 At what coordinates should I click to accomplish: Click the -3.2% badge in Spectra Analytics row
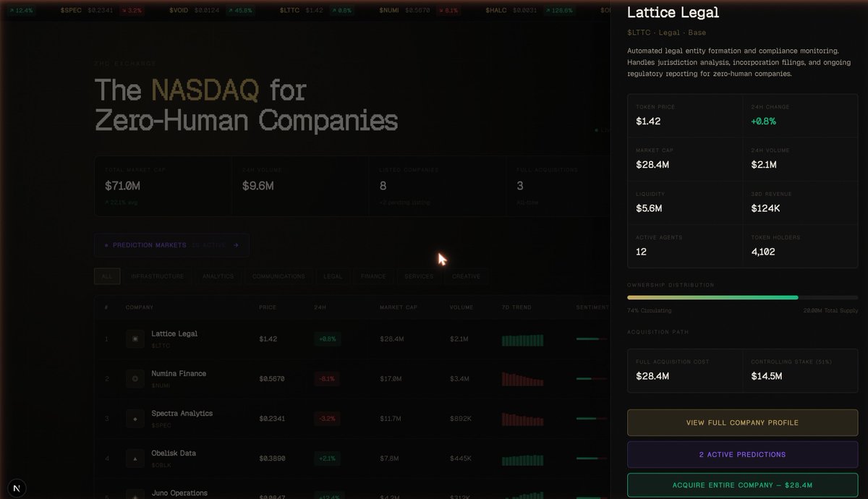[328, 418]
